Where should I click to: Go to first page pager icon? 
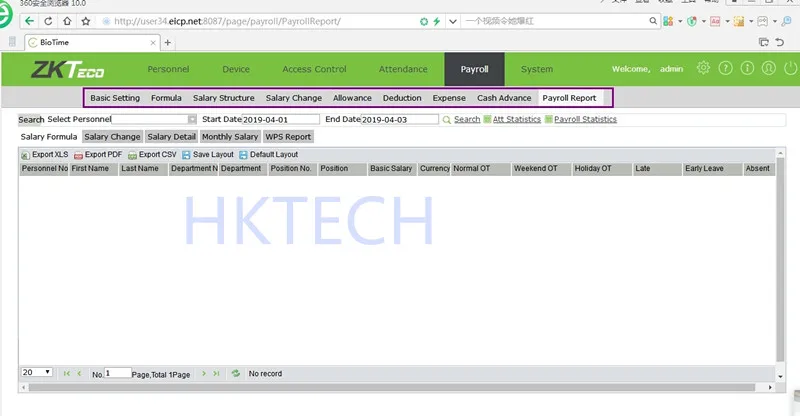(67, 374)
